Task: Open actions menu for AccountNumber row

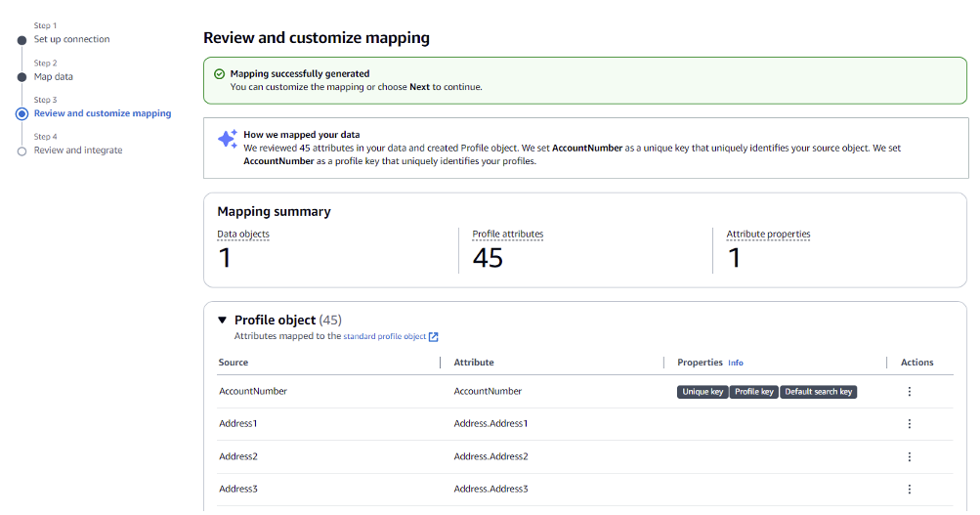Action: point(909,392)
